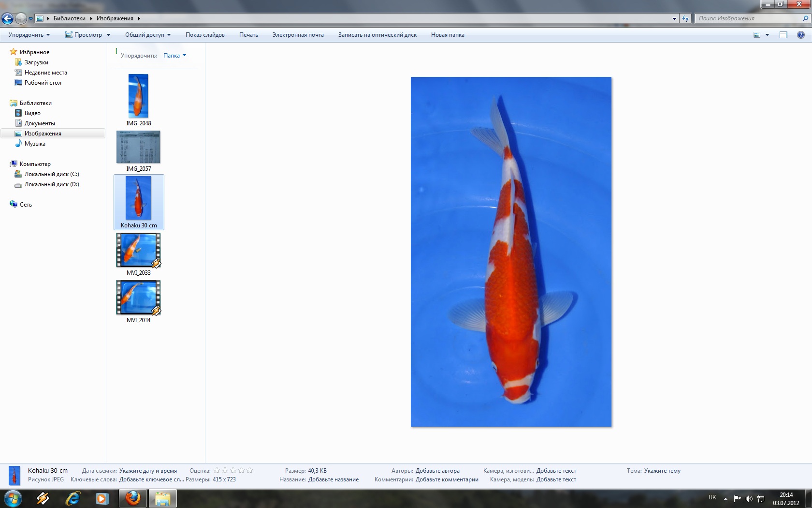Select the IMG_2048 thumbnail
812x508 pixels.
tap(138, 96)
